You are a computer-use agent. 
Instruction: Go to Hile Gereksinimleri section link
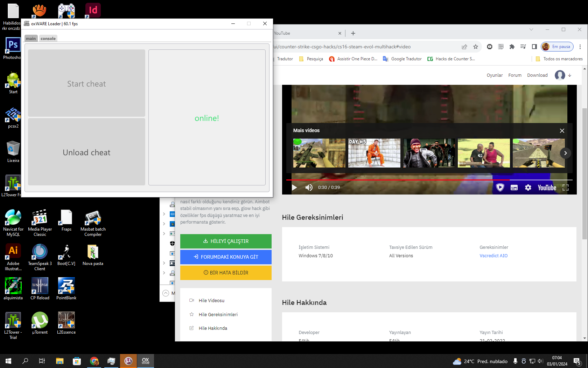[x=218, y=314]
